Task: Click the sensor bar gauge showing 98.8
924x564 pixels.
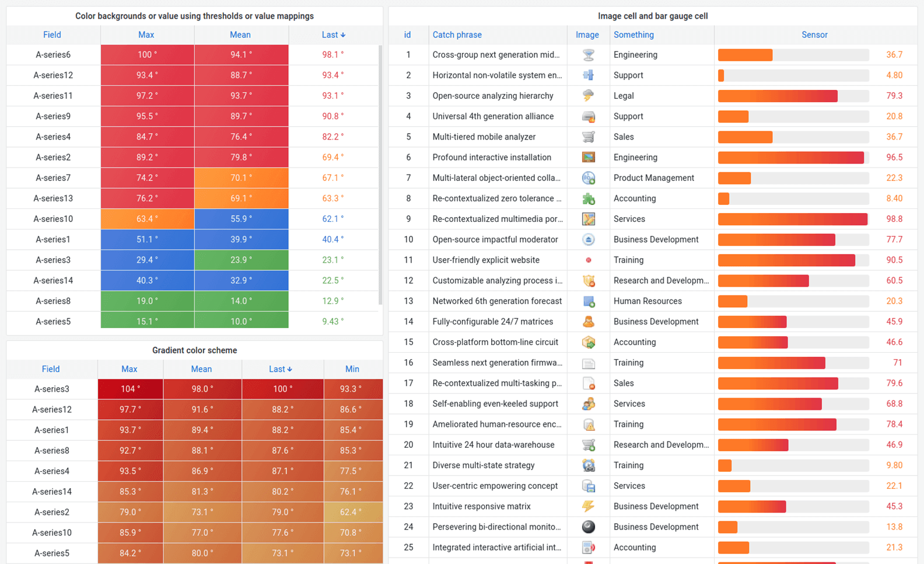Action: [x=793, y=219]
